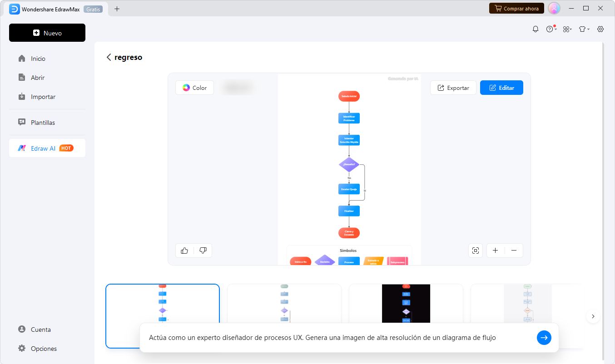This screenshot has width=615, height=364.
Task: Open the Color style selector
Action: pos(194,87)
